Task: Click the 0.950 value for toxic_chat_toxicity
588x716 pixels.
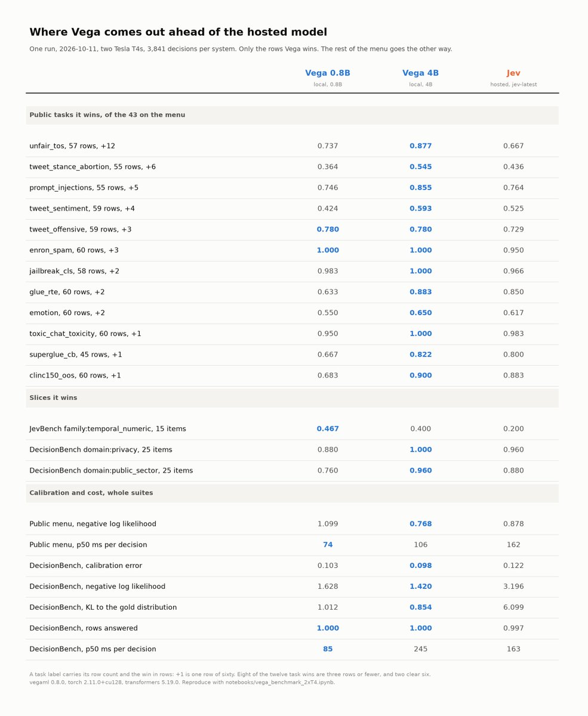Action: (x=328, y=334)
